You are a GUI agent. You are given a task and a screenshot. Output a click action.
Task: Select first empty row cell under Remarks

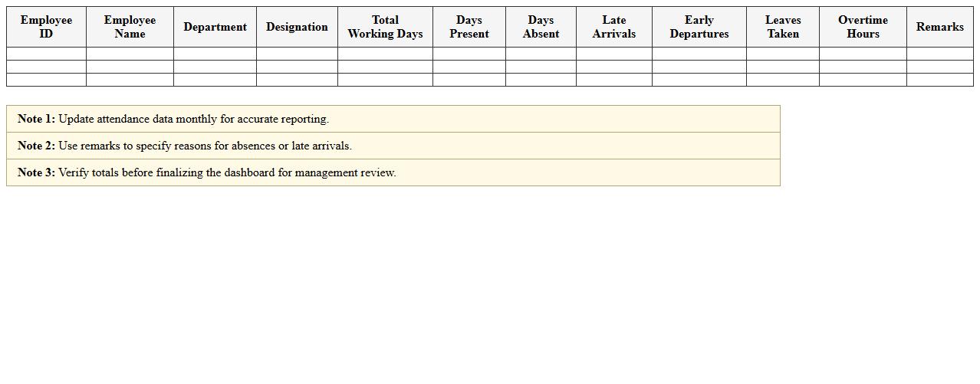[x=939, y=54]
